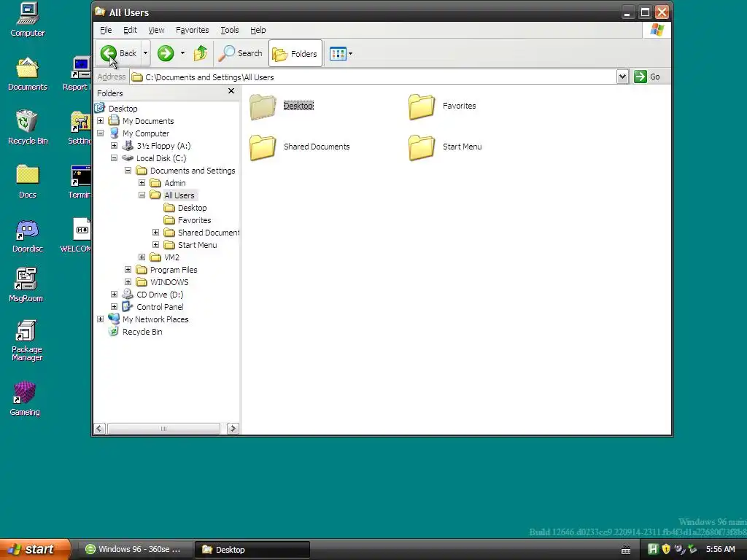This screenshot has width=747, height=560.
Task: Select the Start Menu folder in main pane
Action: point(445,147)
